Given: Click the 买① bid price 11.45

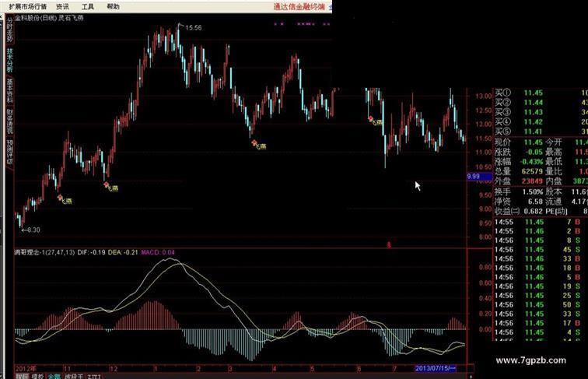Looking at the screenshot, I should tap(534, 93).
